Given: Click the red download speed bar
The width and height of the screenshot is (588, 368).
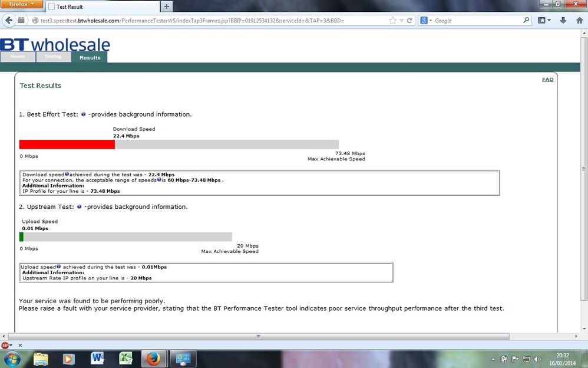Looking at the screenshot, I should [x=67, y=144].
